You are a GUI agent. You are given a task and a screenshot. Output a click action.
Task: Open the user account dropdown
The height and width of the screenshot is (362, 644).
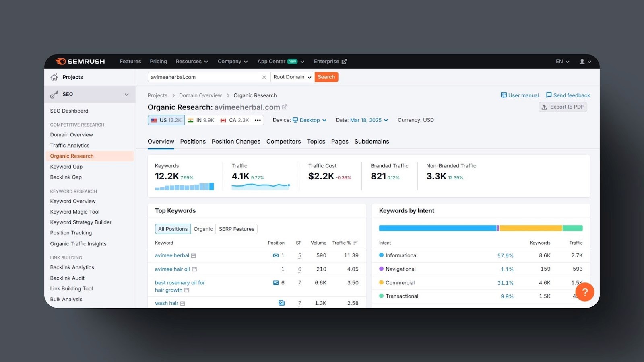click(585, 62)
